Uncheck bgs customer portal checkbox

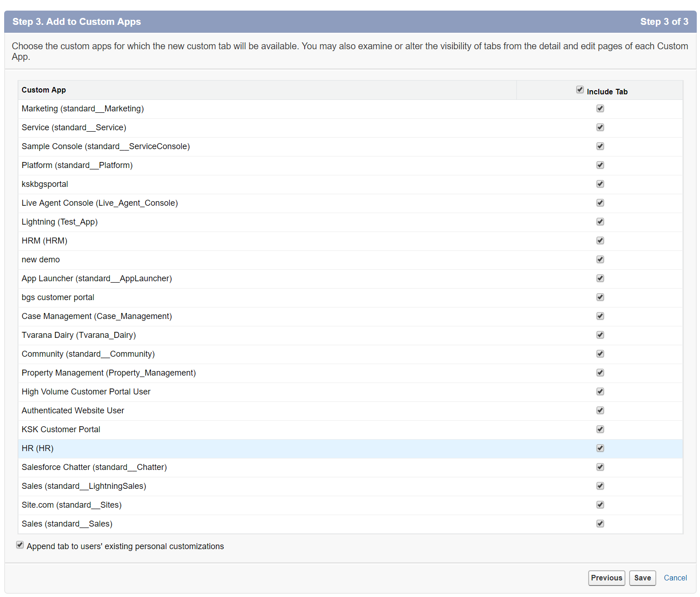coord(600,297)
